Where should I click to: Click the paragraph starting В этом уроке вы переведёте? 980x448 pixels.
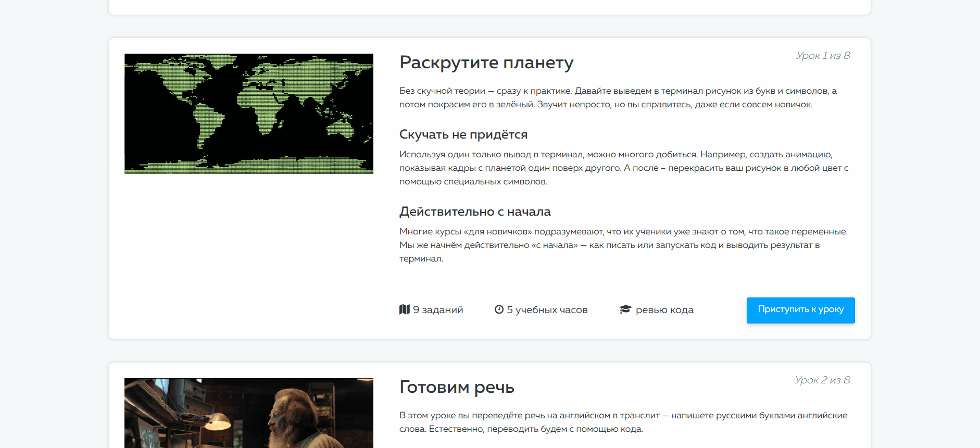[x=623, y=422]
